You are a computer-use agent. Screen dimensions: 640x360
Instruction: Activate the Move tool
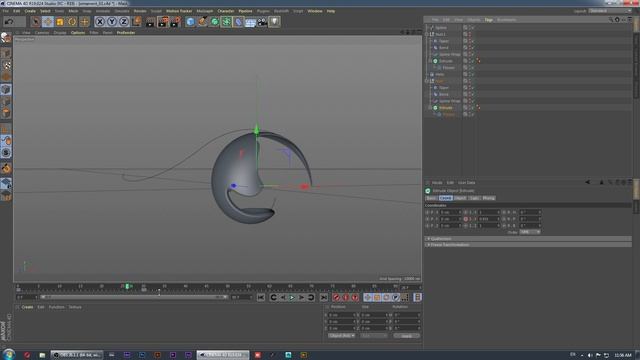(48, 22)
